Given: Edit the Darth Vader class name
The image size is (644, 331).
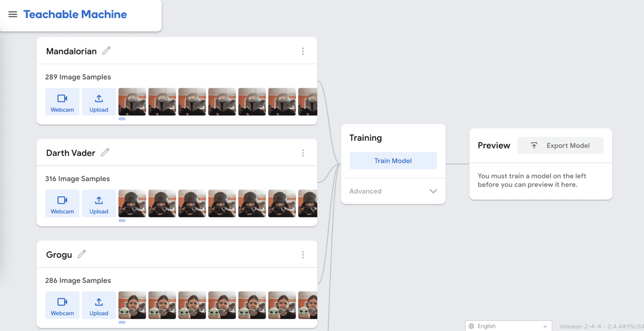Looking at the screenshot, I should (105, 152).
